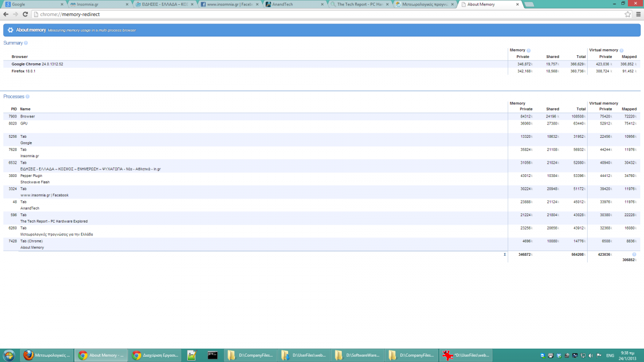Image resolution: width=644 pixels, height=362 pixels.
Task: Click the Pepper Plugin process name
Action: [x=31, y=175]
